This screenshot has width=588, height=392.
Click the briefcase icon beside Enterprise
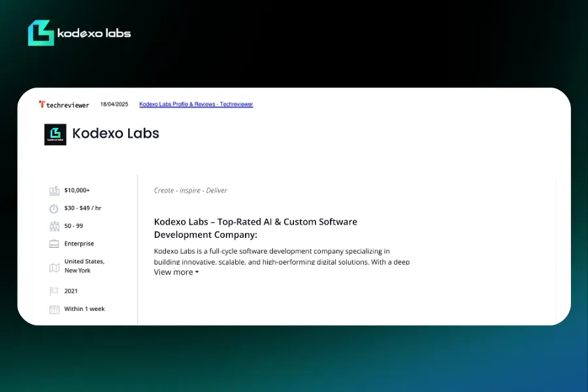click(54, 244)
